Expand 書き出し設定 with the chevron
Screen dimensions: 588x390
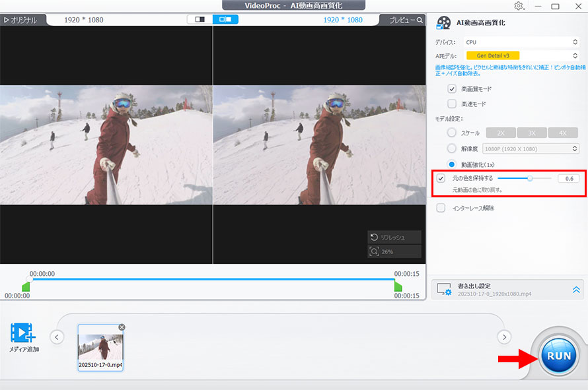point(576,290)
